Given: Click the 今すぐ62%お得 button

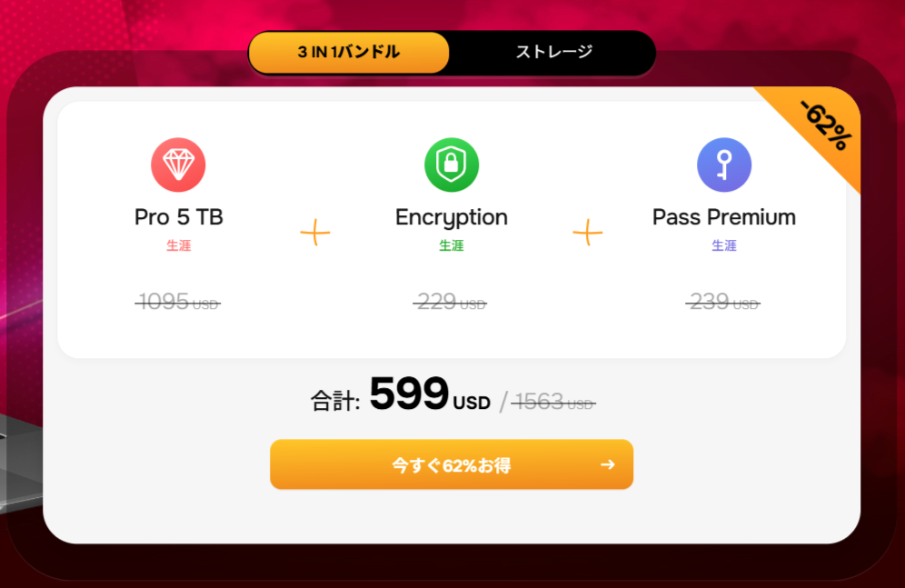Looking at the screenshot, I should (452, 464).
